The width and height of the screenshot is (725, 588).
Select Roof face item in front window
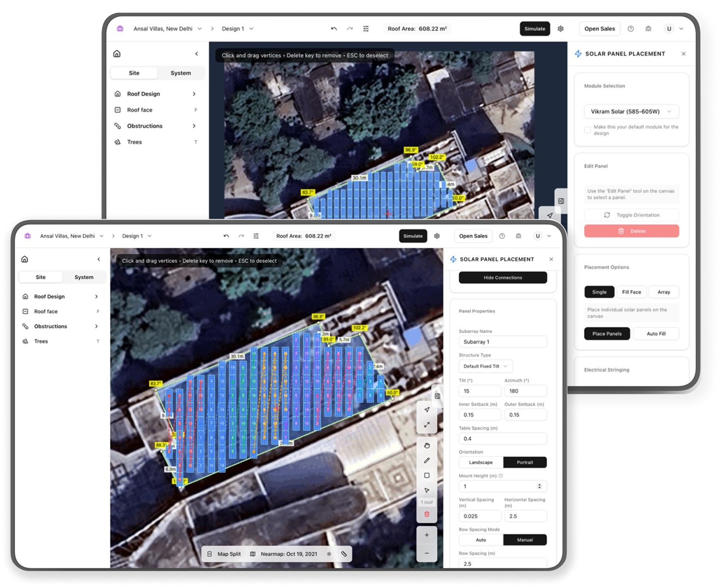click(60, 311)
